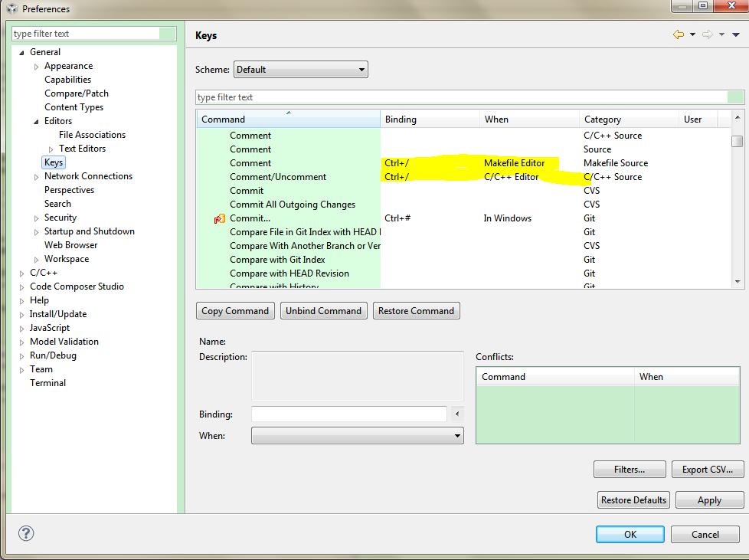Click the back navigation arrow icon

click(x=679, y=34)
